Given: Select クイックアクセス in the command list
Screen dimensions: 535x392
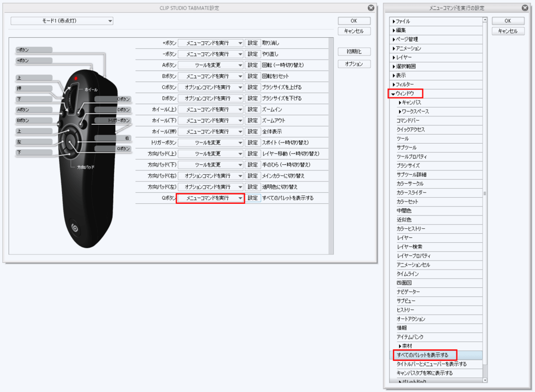Looking at the screenshot, I should [436, 130].
